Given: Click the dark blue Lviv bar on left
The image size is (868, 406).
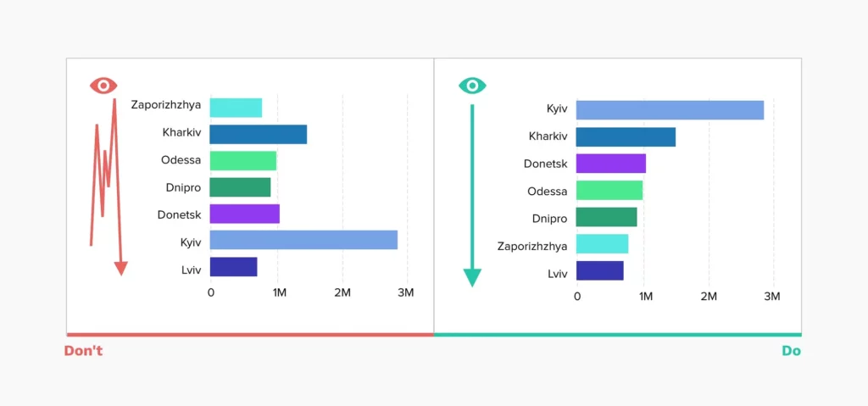Looking at the screenshot, I should (234, 266).
